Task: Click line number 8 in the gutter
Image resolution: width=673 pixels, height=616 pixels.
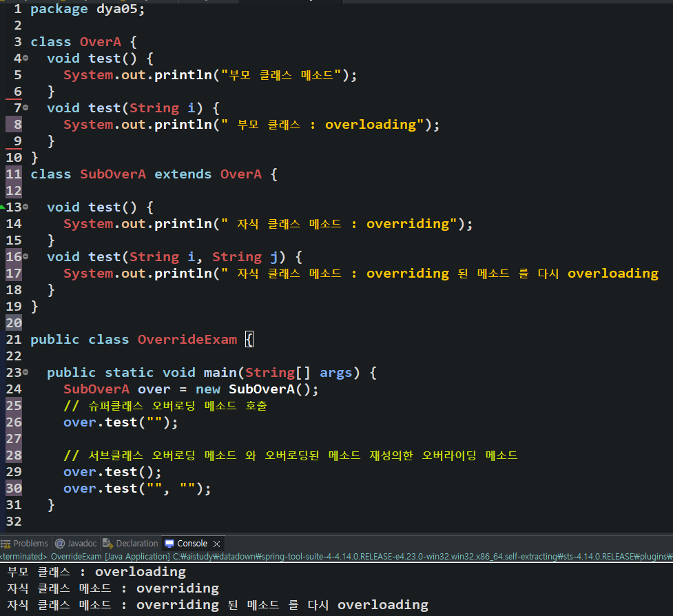Action: 18,125
